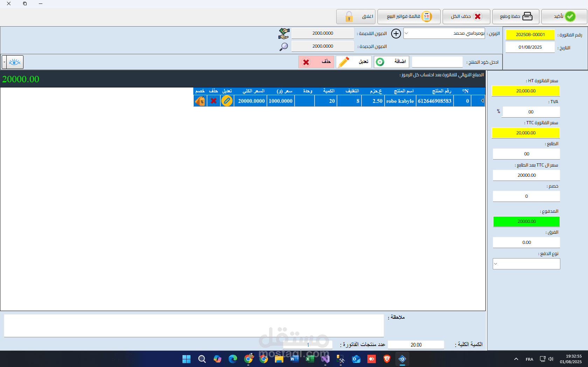The width and height of the screenshot is (588, 367).
Task: Open the قائمة فواتير البيع sales invoices list
Action: coord(409,16)
